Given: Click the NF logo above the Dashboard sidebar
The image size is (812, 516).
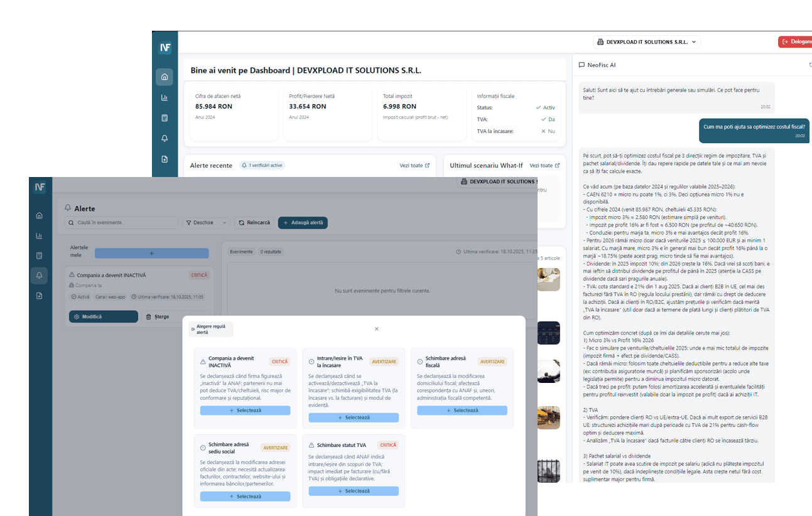Looking at the screenshot, I should [x=165, y=47].
